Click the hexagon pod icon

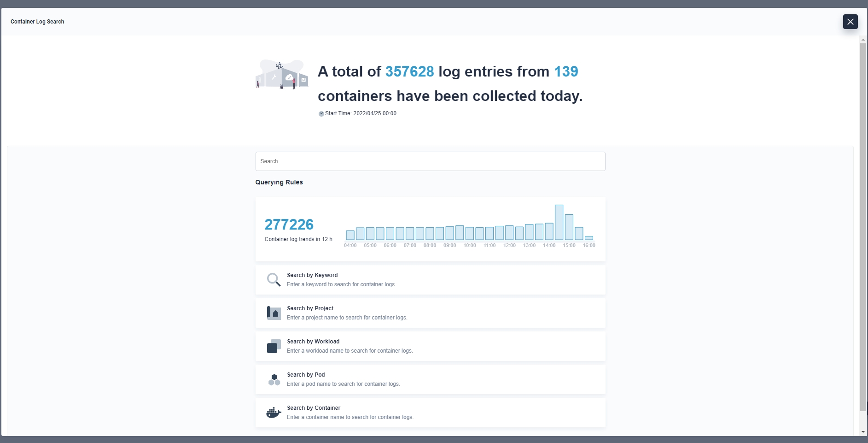click(274, 379)
